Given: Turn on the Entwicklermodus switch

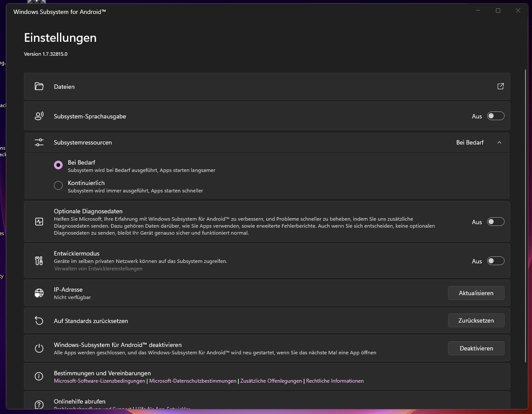Looking at the screenshot, I should (x=495, y=261).
